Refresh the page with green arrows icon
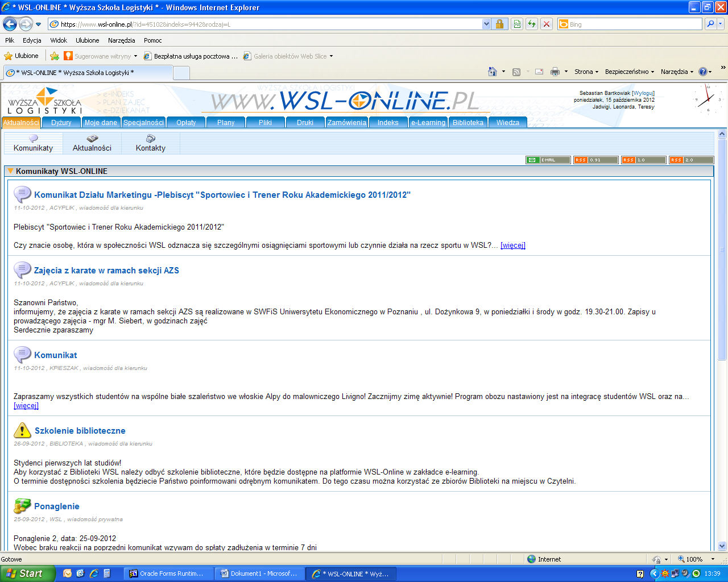The height and width of the screenshot is (582, 728). tap(532, 24)
